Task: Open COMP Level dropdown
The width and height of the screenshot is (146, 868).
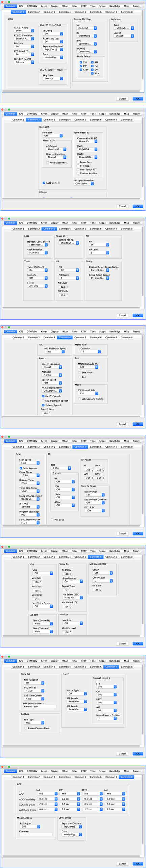Action: tap(102, 581)
